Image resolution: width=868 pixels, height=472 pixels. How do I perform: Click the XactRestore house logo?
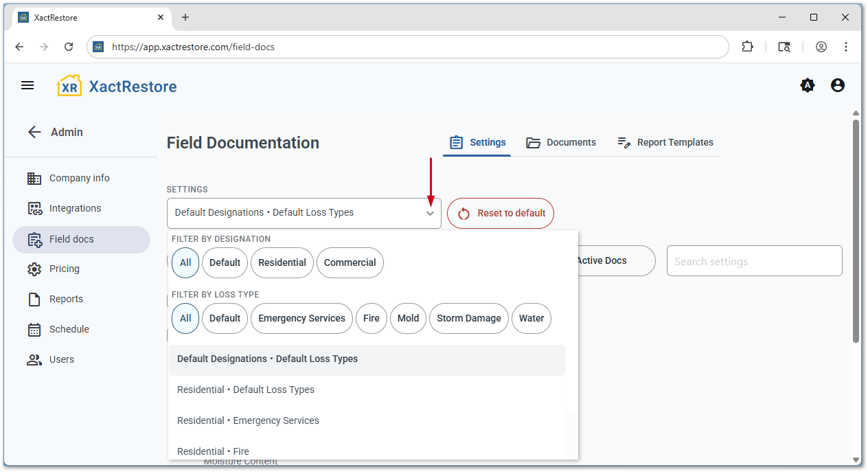[x=69, y=86]
